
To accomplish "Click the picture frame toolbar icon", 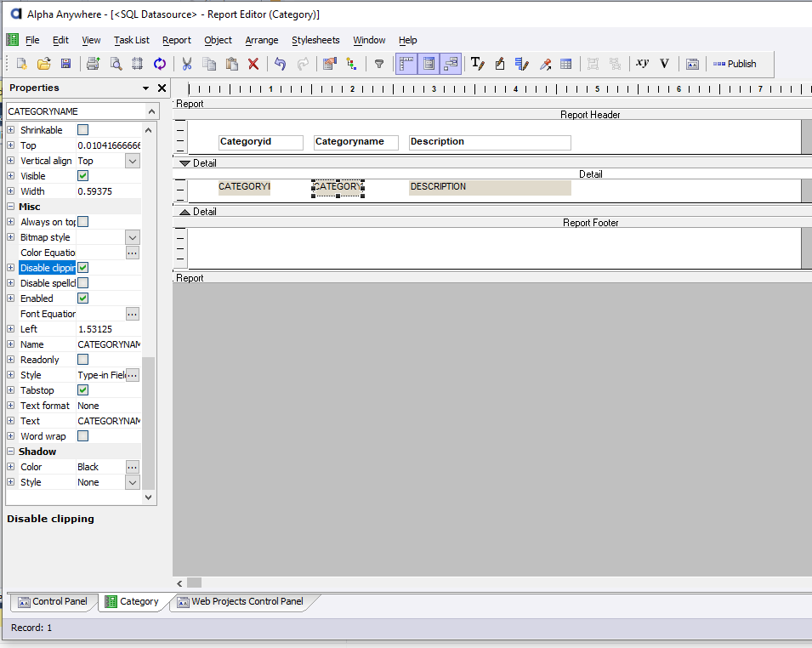I will point(692,64).
